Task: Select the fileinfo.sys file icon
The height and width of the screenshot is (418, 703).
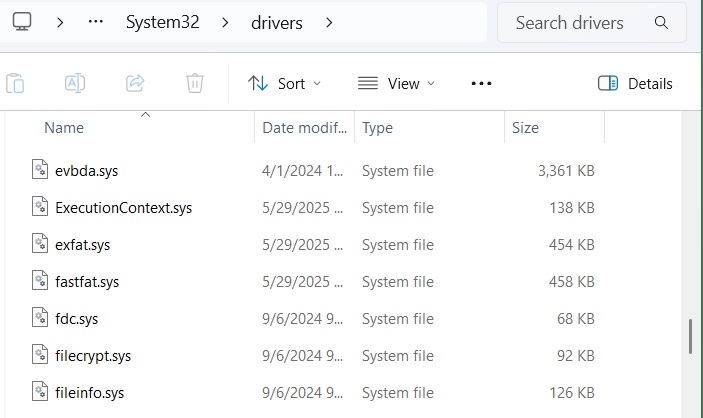Action: [x=40, y=392]
